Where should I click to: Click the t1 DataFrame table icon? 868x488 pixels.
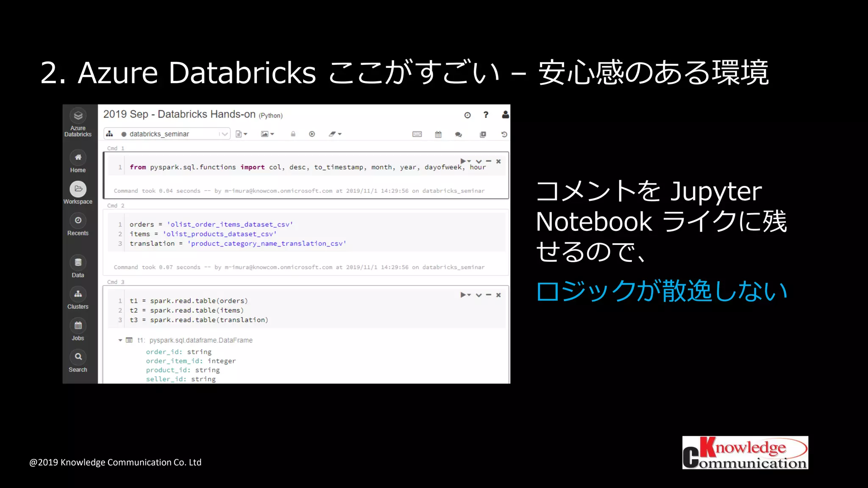pyautogui.click(x=129, y=340)
